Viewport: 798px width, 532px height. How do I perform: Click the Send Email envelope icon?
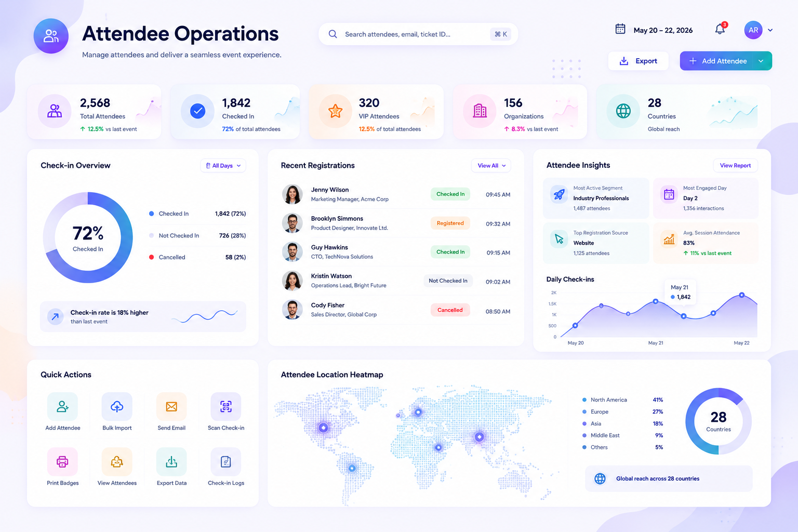tap(171, 406)
